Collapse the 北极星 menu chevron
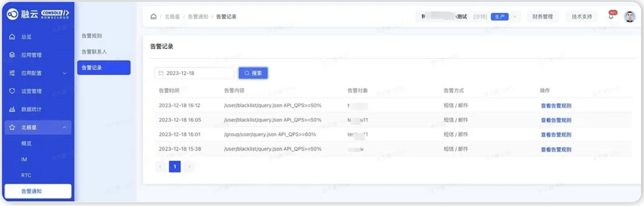The height and width of the screenshot is (206, 644). [x=64, y=127]
